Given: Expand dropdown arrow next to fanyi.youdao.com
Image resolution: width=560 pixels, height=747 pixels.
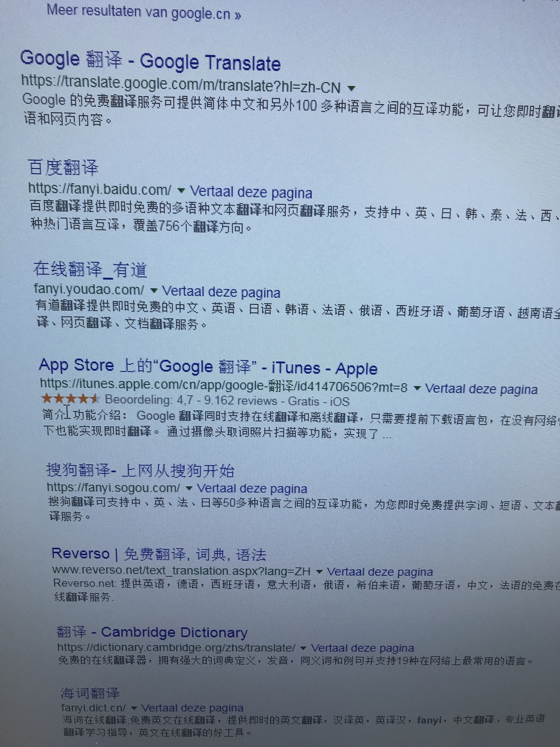Looking at the screenshot, I should (x=154, y=290).
